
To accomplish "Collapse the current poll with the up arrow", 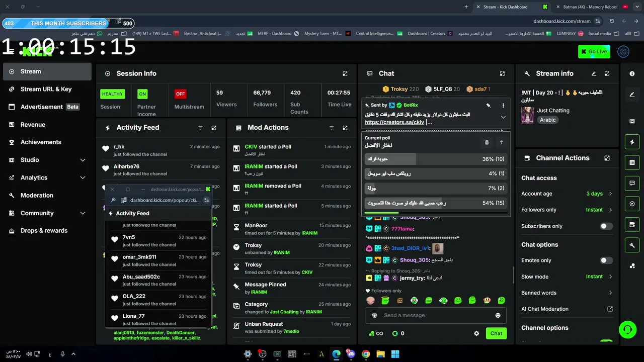I will pyautogui.click(x=501, y=142).
